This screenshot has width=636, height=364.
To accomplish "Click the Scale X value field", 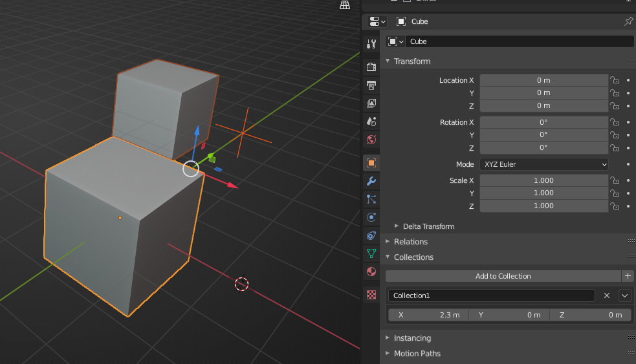I will click(x=544, y=180).
